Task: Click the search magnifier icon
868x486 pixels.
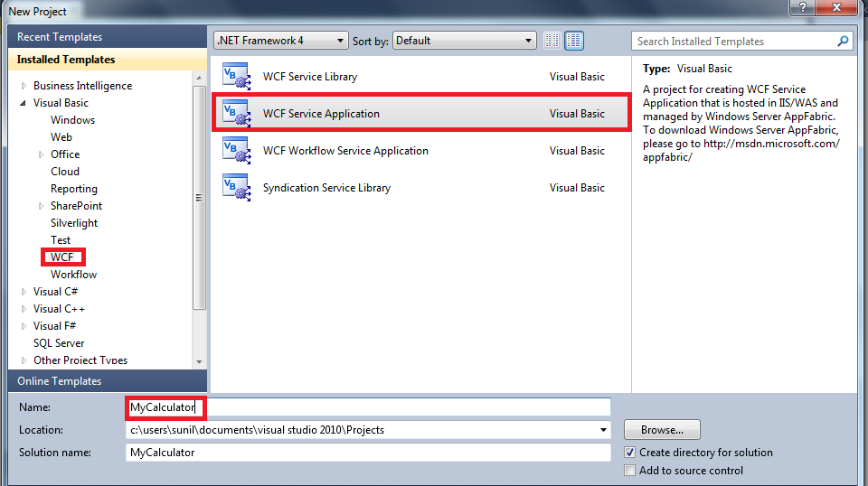Action: (x=843, y=41)
